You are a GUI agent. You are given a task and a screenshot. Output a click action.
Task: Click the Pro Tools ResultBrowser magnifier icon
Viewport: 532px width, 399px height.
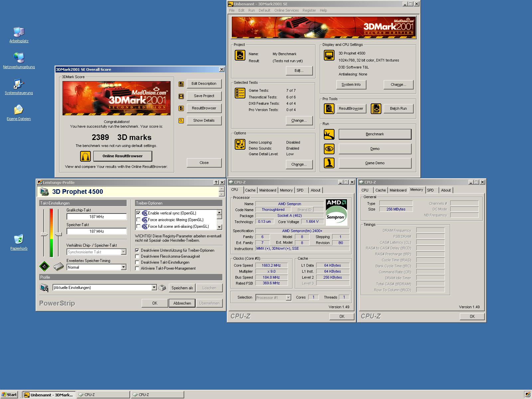coord(329,109)
